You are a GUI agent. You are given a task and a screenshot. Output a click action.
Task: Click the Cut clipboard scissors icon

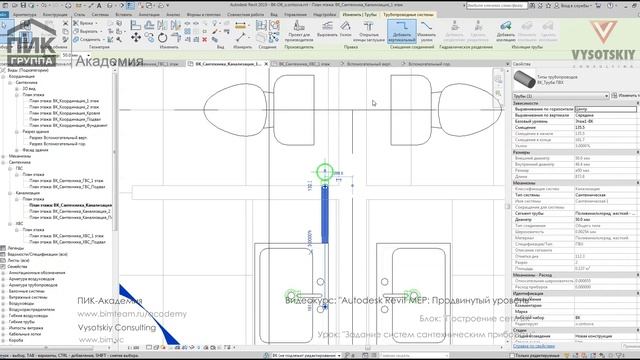[x=65, y=23]
